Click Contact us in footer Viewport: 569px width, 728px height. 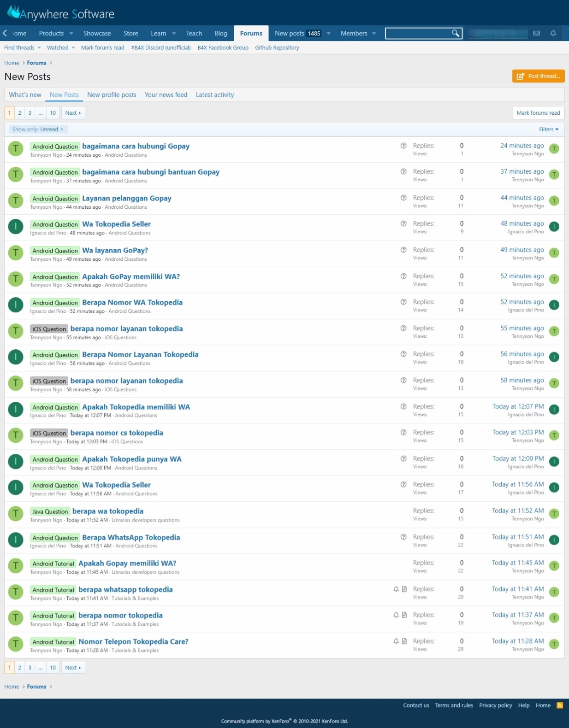tap(416, 705)
